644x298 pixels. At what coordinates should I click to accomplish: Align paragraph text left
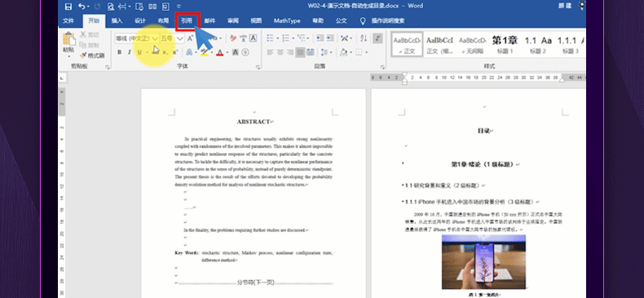tap(270, 52)
